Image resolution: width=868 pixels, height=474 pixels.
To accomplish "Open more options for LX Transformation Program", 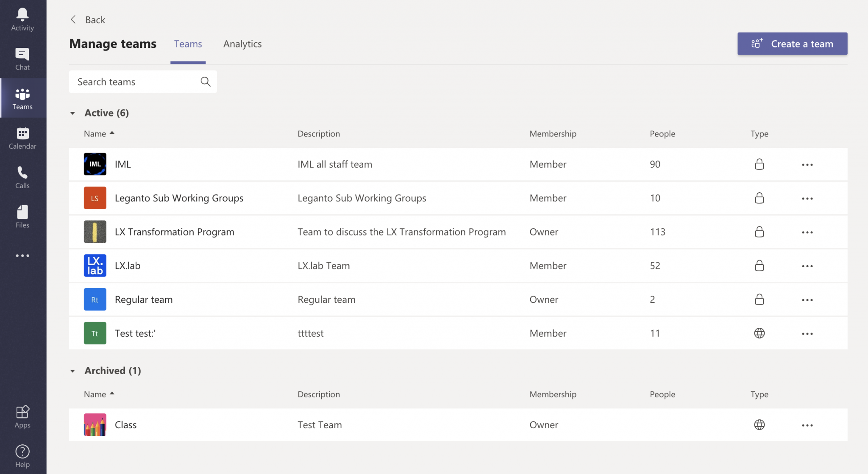I will point(807,233).
